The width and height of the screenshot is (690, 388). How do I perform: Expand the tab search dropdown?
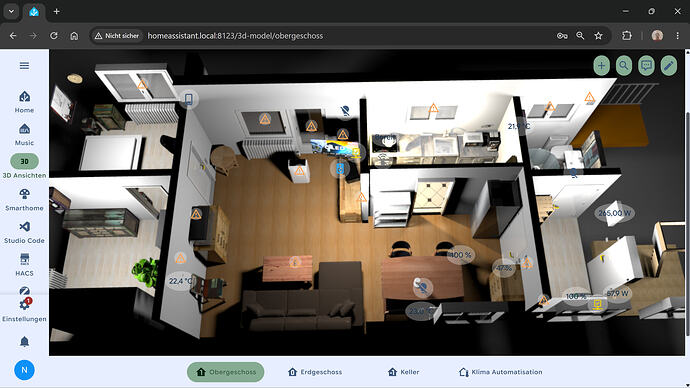11,11
